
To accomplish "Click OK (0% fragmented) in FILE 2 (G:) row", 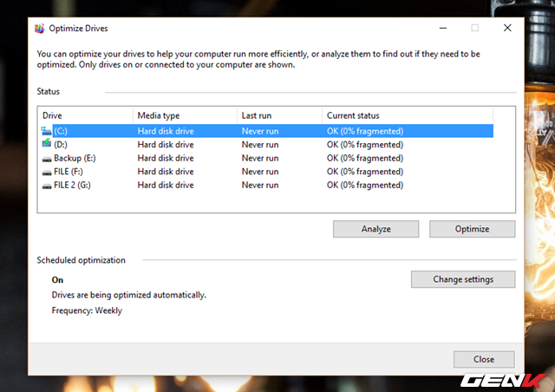I will point(365,185).
